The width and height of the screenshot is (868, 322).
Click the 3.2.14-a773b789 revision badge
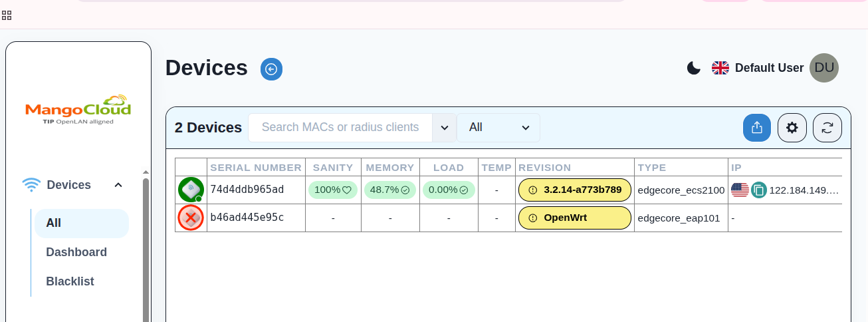point(574,190)
